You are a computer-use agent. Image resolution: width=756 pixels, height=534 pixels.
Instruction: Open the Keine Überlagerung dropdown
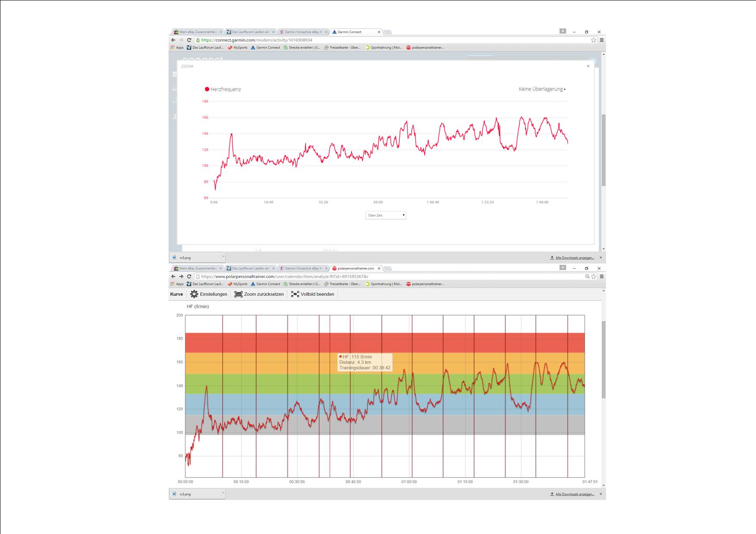[542, 89]
